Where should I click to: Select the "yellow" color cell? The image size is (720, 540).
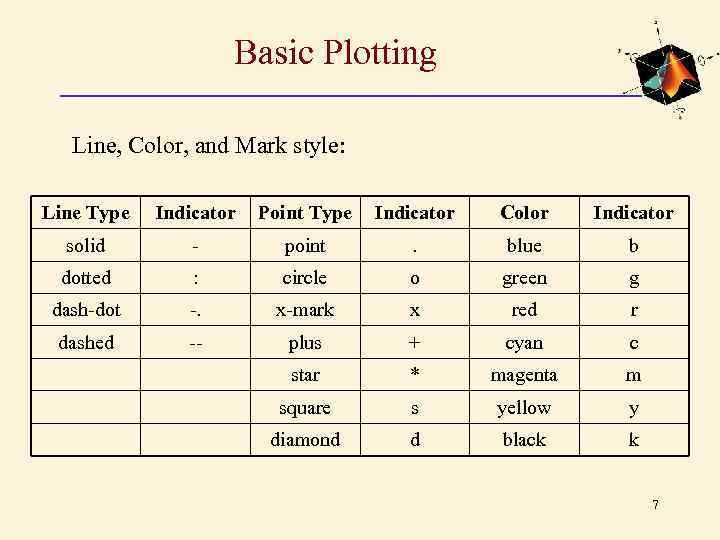(524, 408)
